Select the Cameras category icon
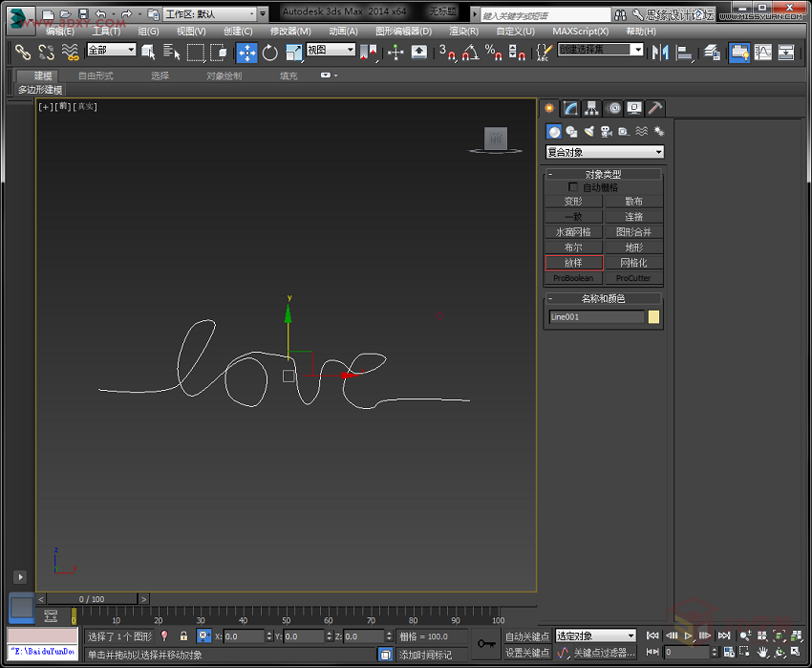The image size is (812, 668). click(607, 132)
